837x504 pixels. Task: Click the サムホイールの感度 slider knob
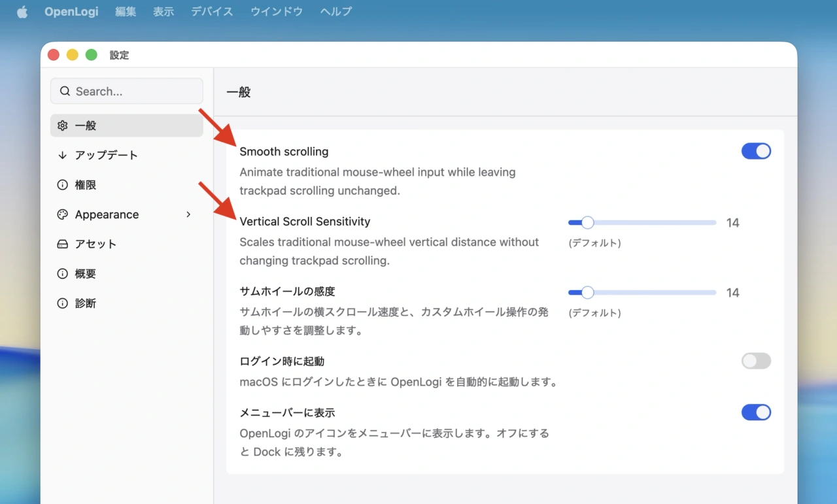(x=587, y=293)
